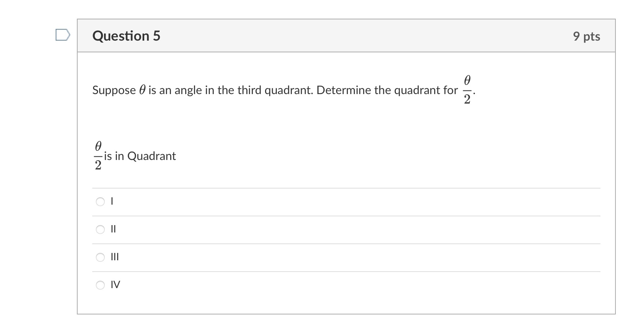
Task: Click the answer option label III
Action: tap(114, 257)
